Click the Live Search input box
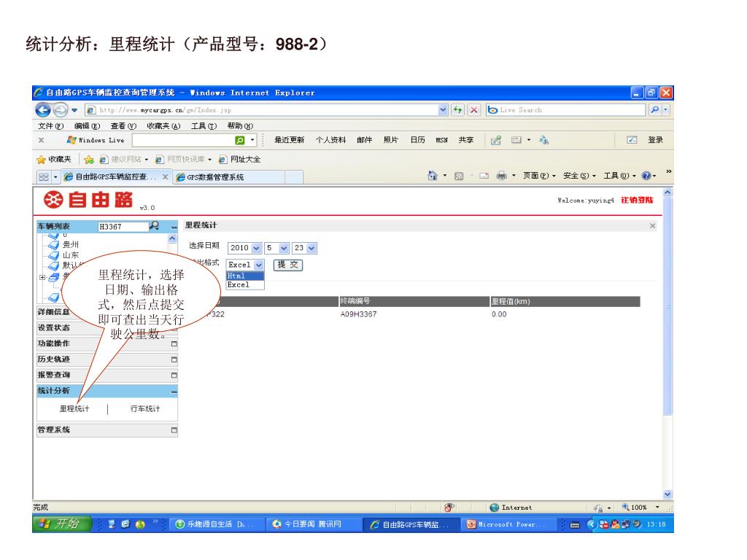 566,110
